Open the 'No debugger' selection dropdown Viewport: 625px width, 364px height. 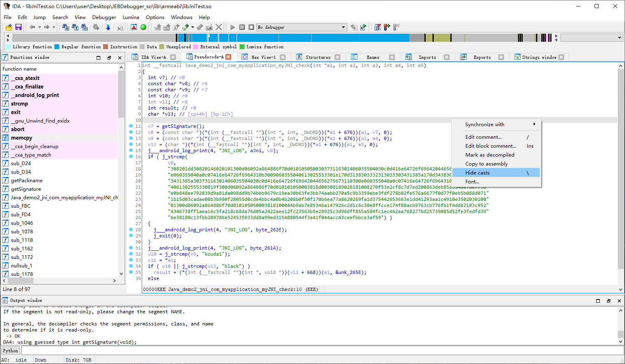point(301,27)
